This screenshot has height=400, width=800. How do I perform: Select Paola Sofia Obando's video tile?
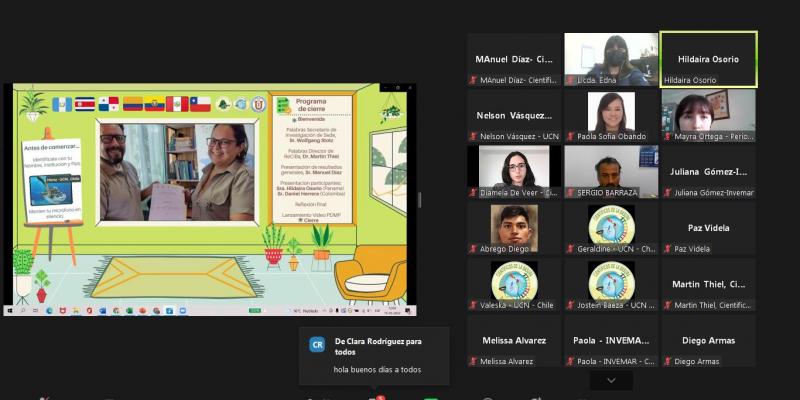pos(611,116)
